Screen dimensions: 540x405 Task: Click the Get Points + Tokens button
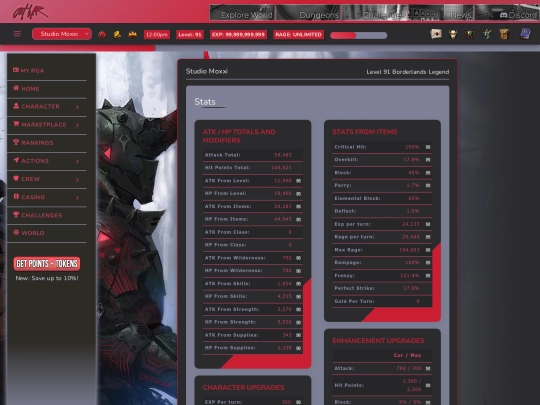[47, 264]
